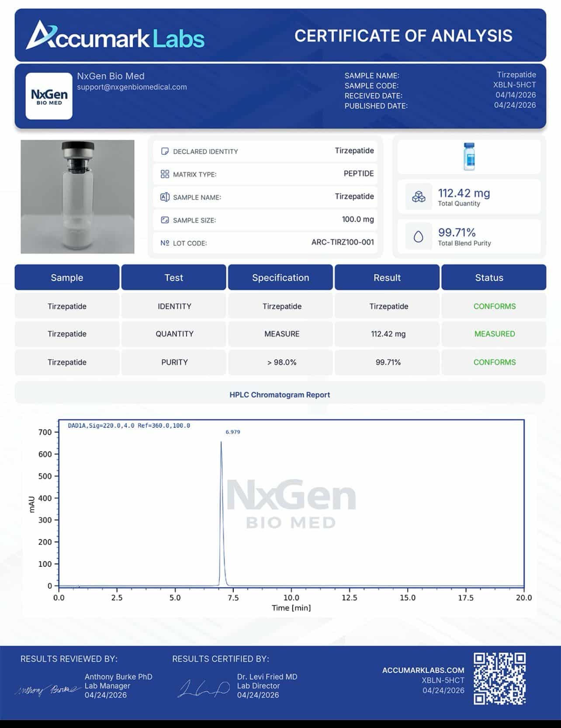Viewport: 561px width, 728px height.
Task: Click the IDENTITY test cell
Action: point(174,306)
